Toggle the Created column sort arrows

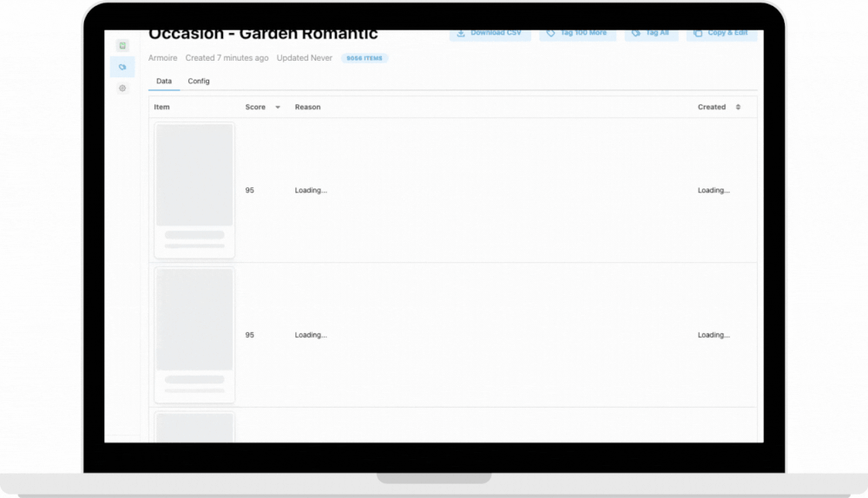738,108
